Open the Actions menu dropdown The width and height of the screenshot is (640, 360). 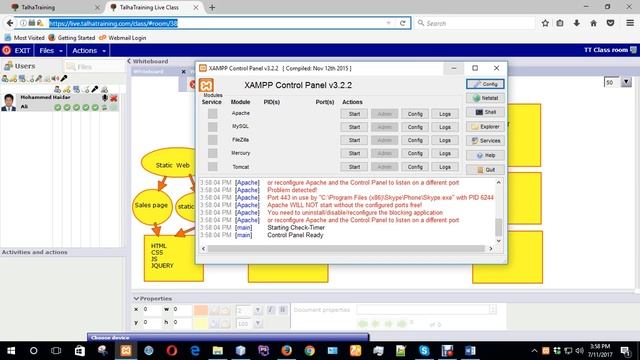pyautogui.click(x=89, y=51)
